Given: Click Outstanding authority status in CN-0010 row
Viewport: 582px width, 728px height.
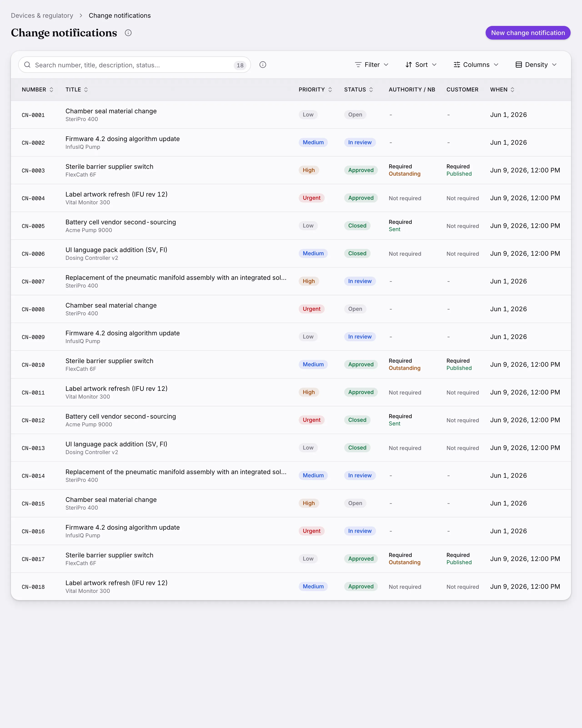Looking at the screenshot, I should (x=404, y=368).
